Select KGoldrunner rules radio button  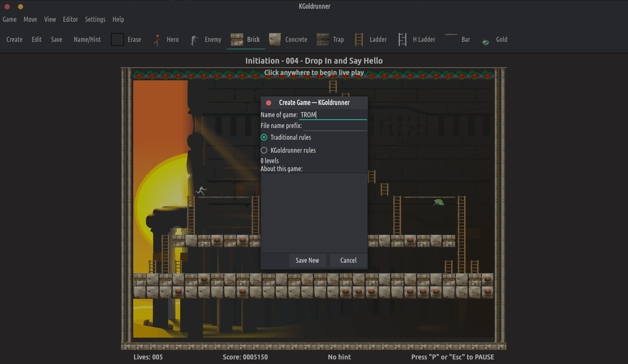click(x=264, y=150)
